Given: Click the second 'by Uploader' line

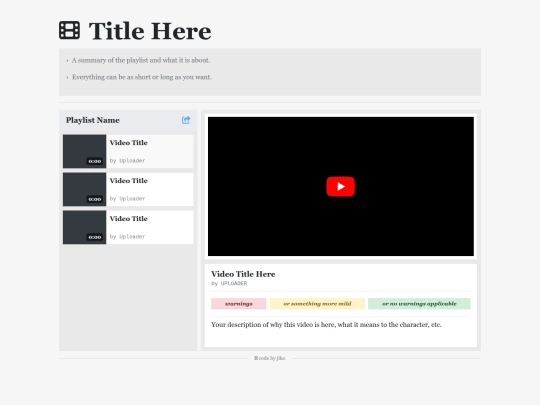Looking at the screenshot, I should pos(127,198).
